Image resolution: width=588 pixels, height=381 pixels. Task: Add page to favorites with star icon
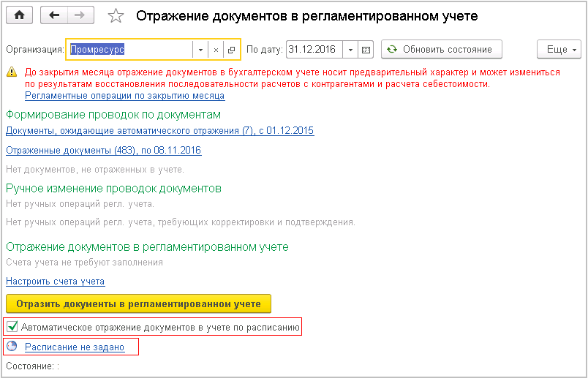pyautogui.click(x=116, y=16)
